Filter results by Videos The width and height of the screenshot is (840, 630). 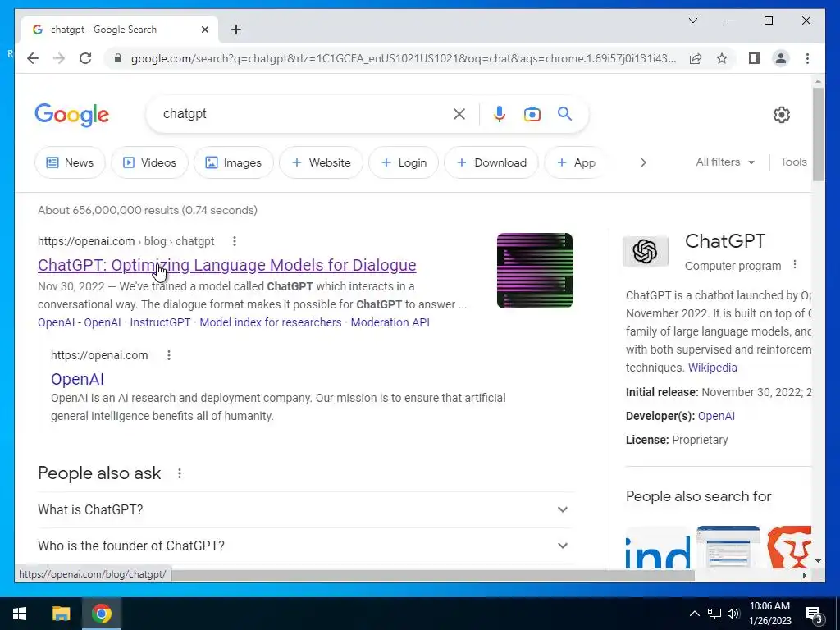coord(149,162)
